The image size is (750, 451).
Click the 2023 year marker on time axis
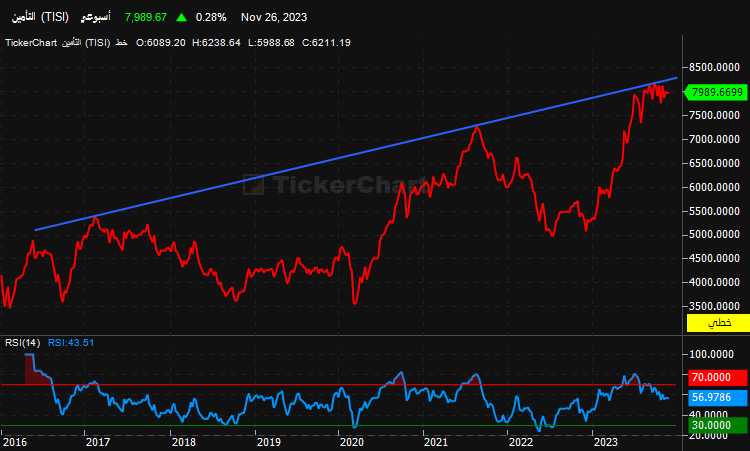point(606,442)
